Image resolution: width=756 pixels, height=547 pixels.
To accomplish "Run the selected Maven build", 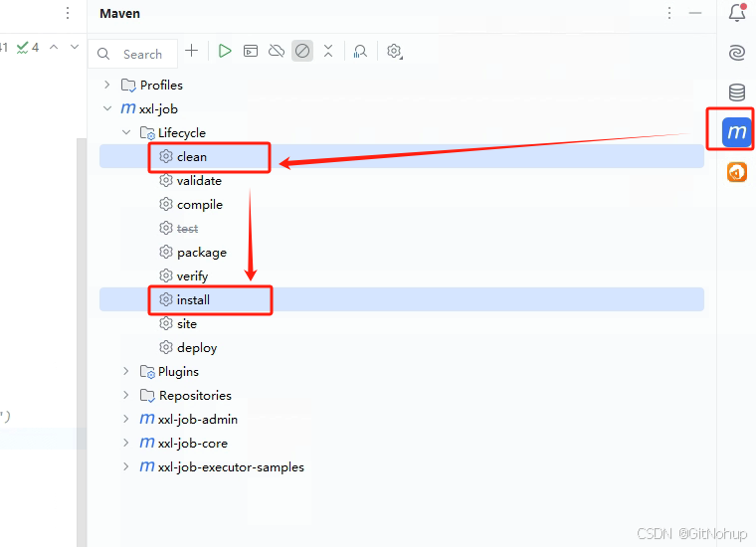I will tap(224, 51).
